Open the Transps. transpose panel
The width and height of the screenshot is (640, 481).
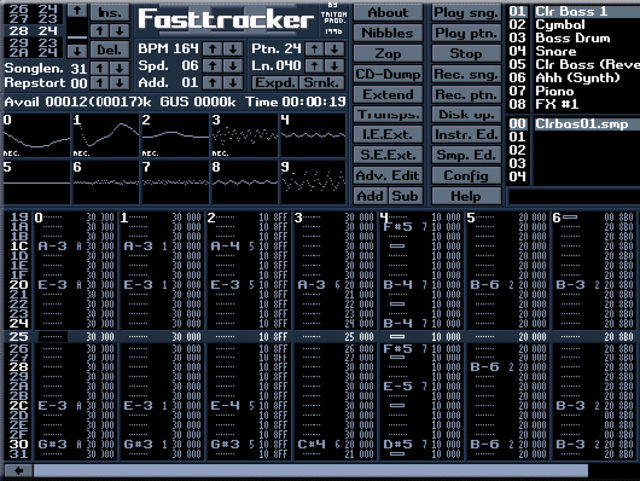388,115
